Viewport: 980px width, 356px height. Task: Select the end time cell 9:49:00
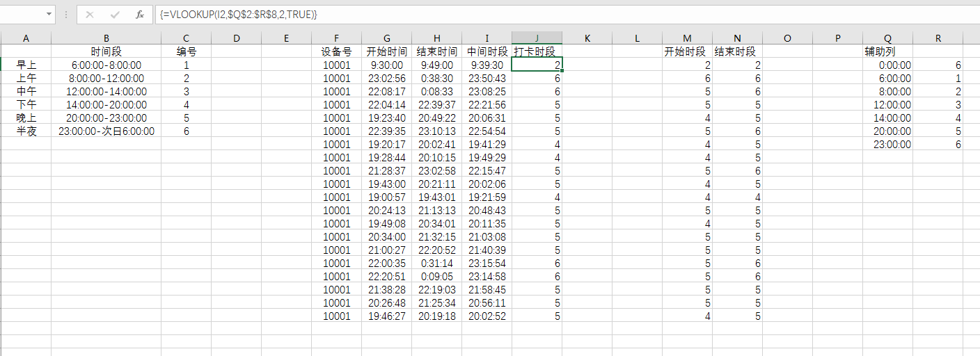coord(436,65)
